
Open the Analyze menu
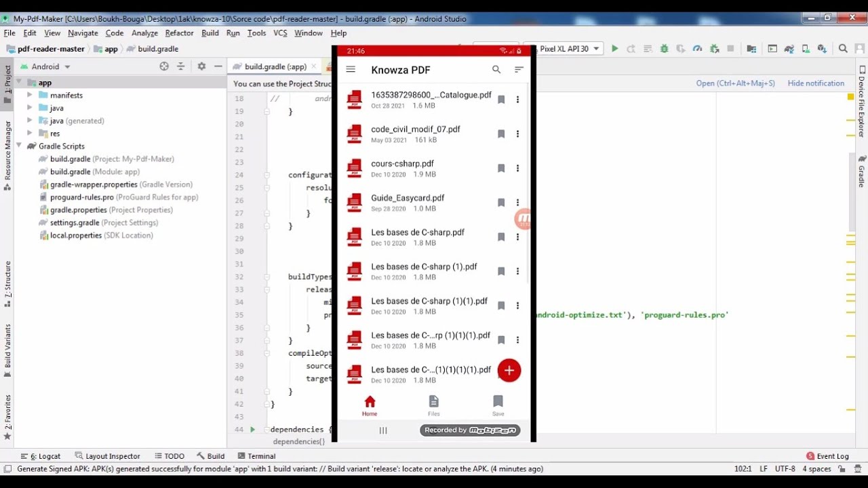click(x=144, y=33)
